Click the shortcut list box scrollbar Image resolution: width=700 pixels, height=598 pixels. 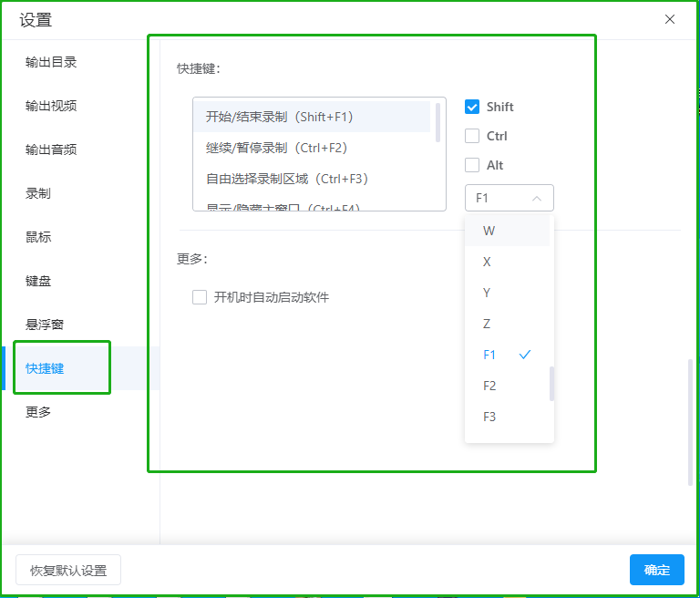click(x=437, y=122)
